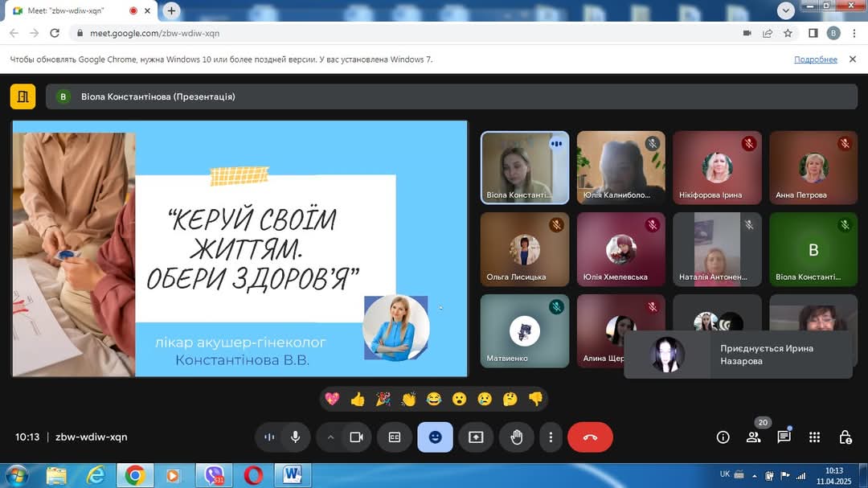Viewport: 868px width, 488px height.
Task: Send the thumbs up emoji reaction
Action: [358, 399]
